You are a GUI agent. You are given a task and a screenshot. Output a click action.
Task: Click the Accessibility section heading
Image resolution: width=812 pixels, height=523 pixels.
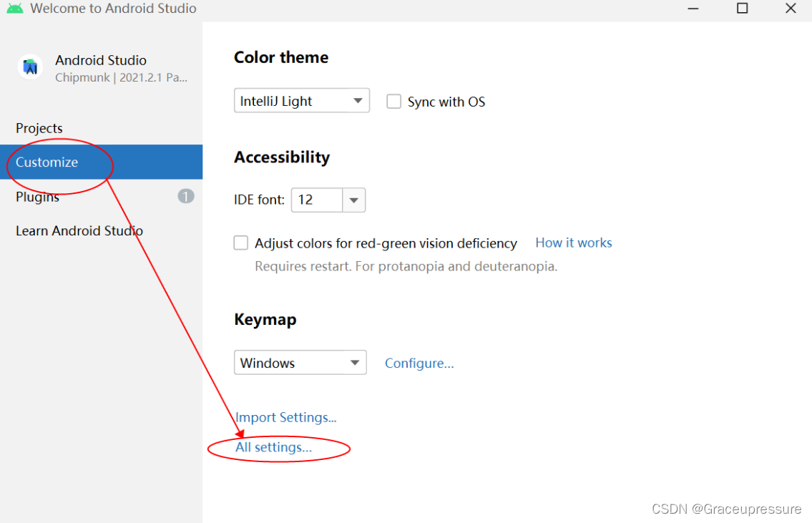282,157
